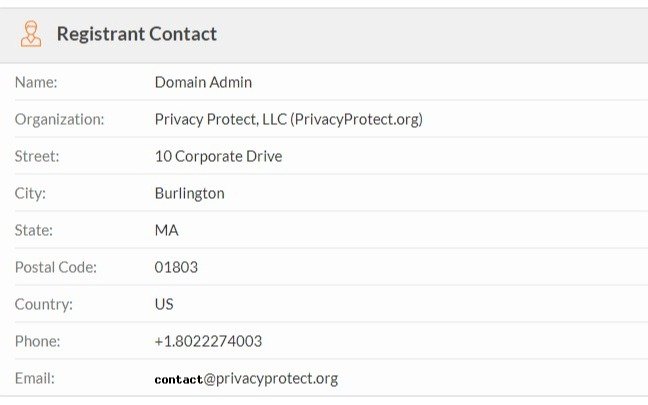Image resolution: width=648 pixels, height=405 pixels.
Task: Select the Domain Admin name value
Action: point(203,82)
